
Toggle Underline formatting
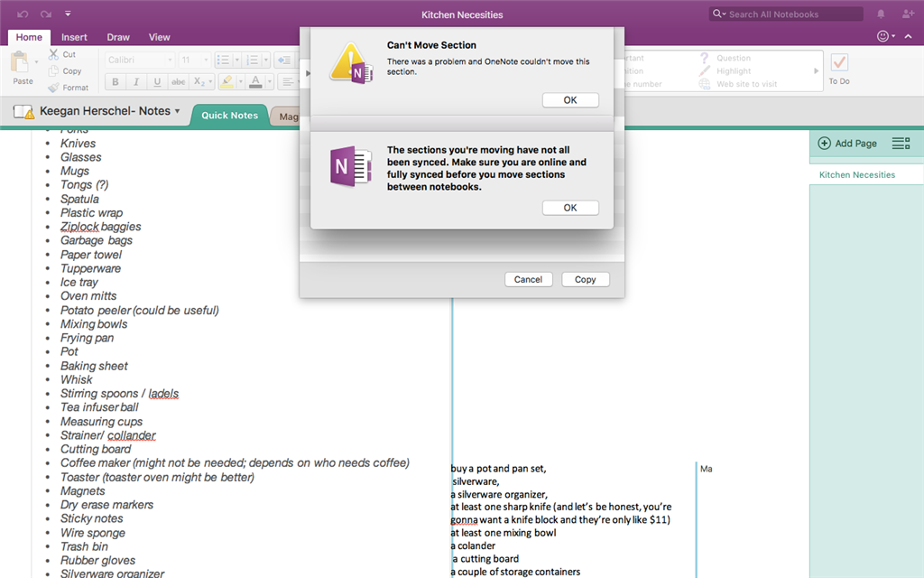click(157, 82)
